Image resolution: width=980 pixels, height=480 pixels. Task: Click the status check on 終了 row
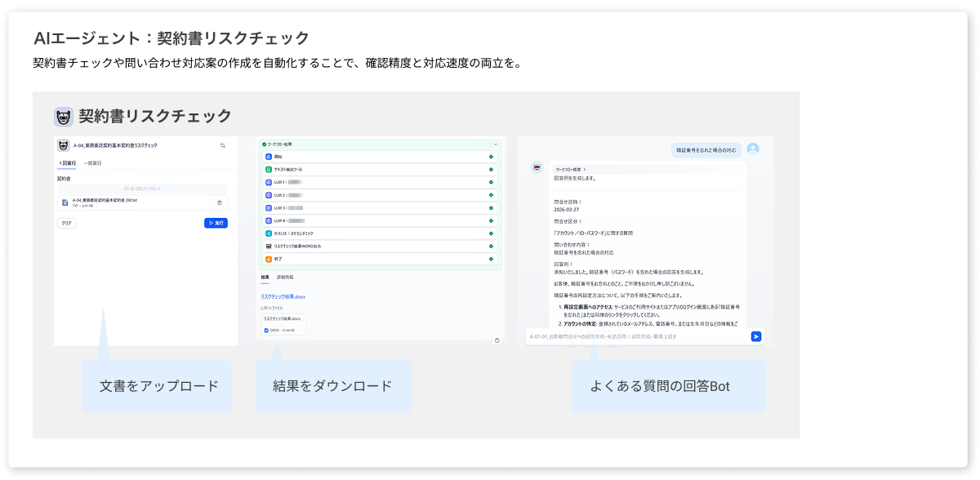click(491, 259)
